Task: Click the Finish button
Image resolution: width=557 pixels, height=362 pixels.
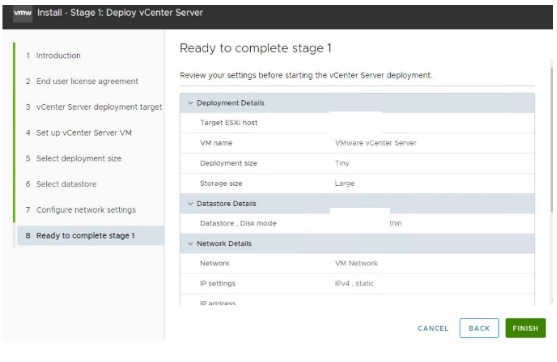Action: tap(525, 328)
